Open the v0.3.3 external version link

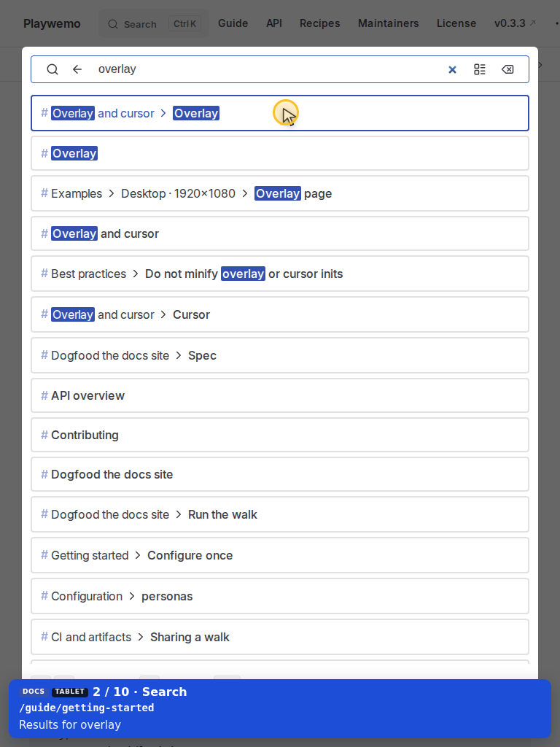pos(515,23)
